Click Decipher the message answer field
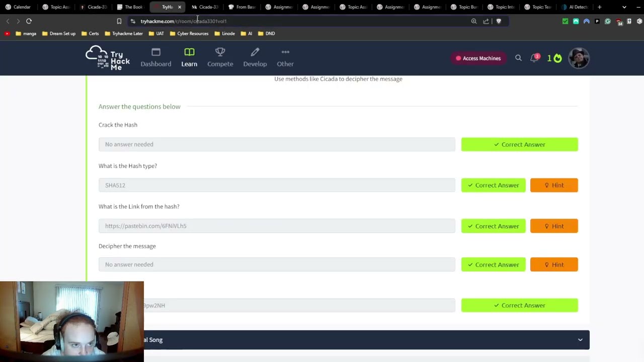 click(x=277, y=264)
